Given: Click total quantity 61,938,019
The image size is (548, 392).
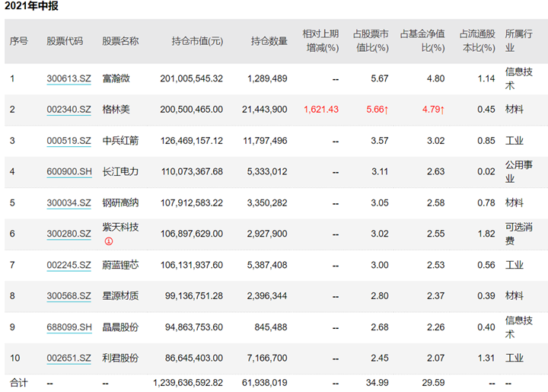Looking at the screenshot, I should (x=265, y=383).
